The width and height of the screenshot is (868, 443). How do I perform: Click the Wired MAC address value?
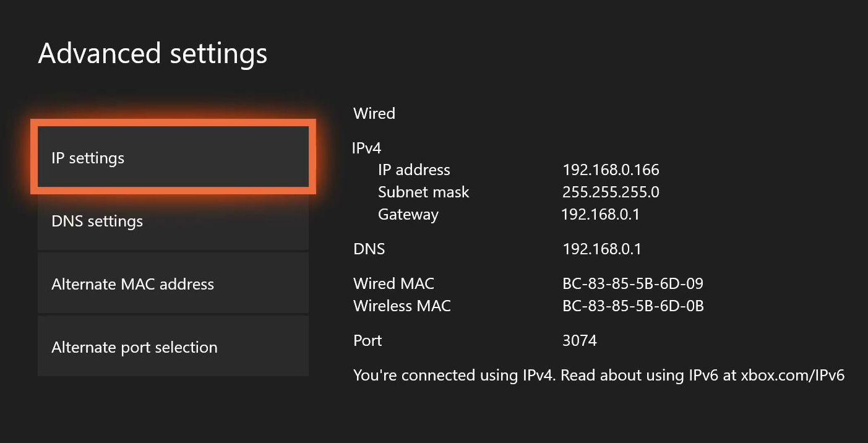[632, 284]
